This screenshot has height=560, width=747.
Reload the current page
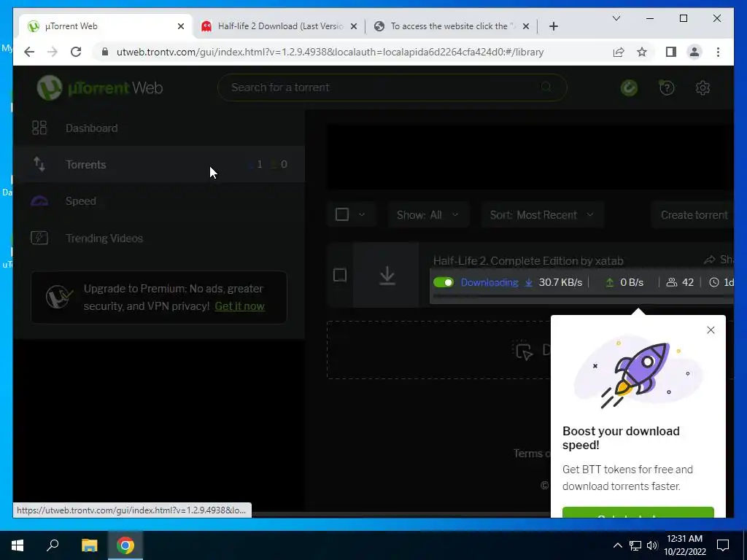76,52
